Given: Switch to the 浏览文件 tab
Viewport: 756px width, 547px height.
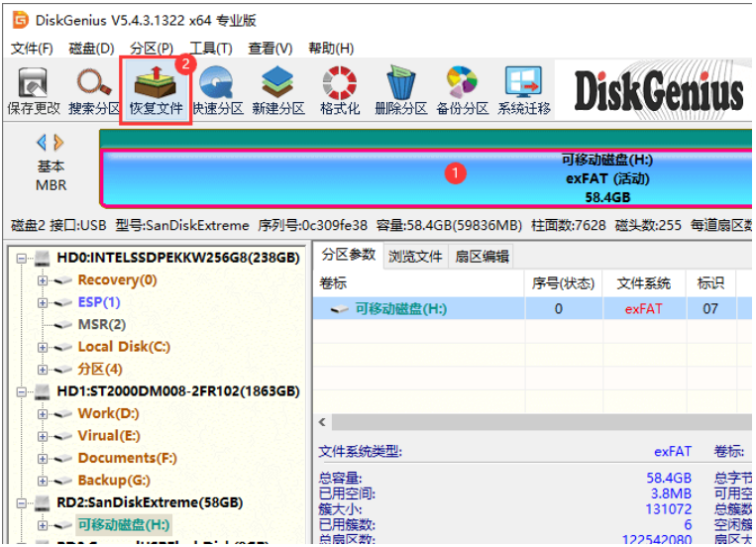Looking at the screenshot, I should [415, 256].
